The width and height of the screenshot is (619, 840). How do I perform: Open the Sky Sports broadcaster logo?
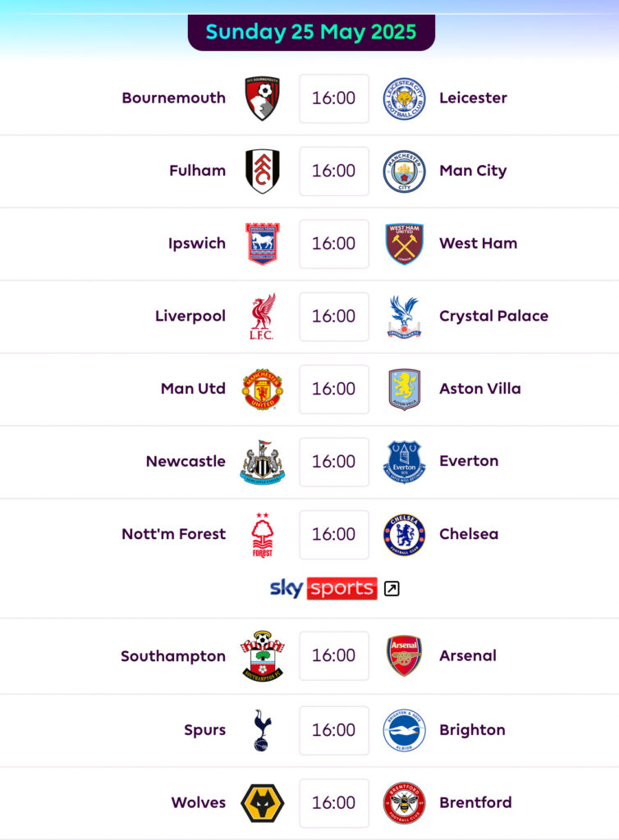pos(323,588)
